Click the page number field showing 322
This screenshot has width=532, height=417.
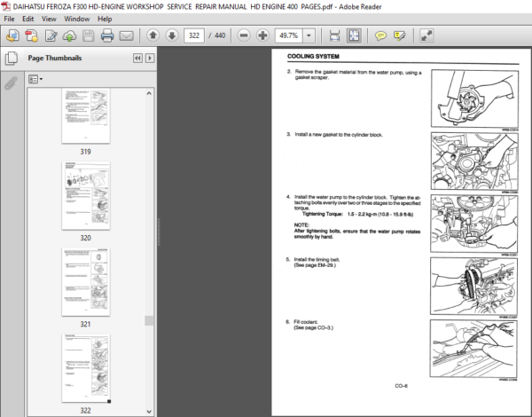pos(194,35)
